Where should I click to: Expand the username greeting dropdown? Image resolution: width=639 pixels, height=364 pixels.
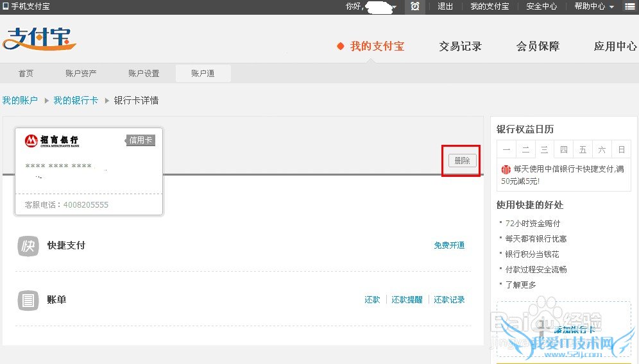click(x=394, y=7)
